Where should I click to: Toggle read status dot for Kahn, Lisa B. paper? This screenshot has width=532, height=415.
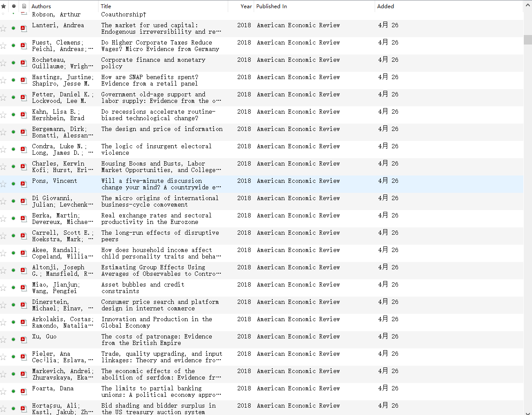(x=13, y=115)
